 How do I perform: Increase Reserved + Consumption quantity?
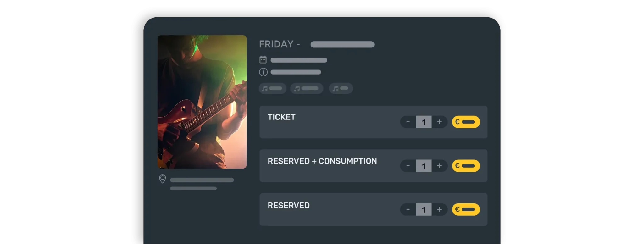tap(440, 166)
